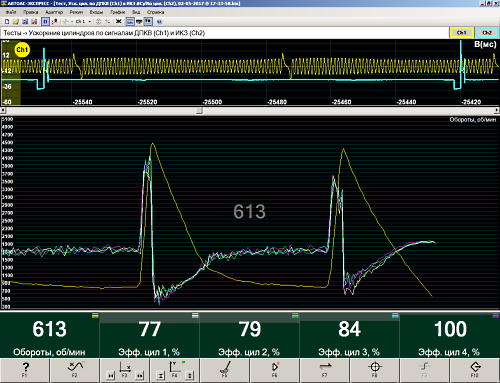Image resolution: width=500 pixels, height=383 pixels.
Task: Toggle the yellow Ch1 channel button
Action: 461,33
